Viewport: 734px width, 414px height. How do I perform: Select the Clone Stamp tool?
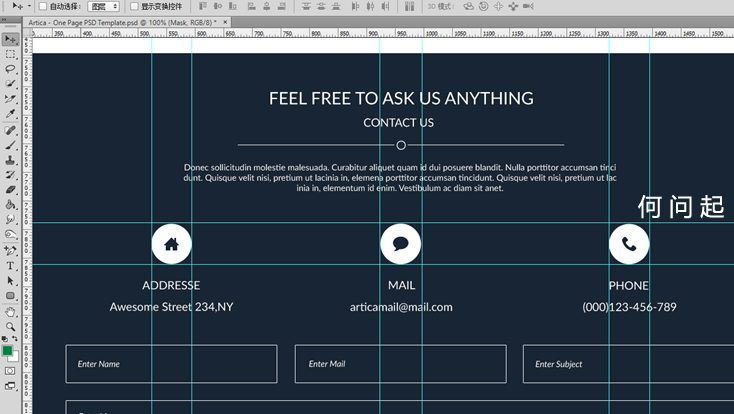[10, 159]
